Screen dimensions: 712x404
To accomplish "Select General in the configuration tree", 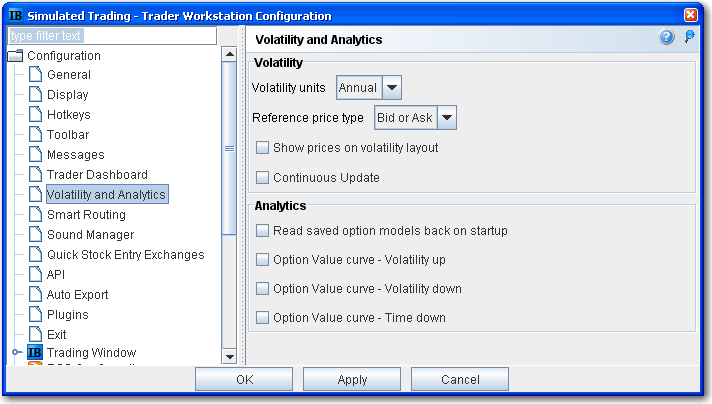I will pos(69,75).
